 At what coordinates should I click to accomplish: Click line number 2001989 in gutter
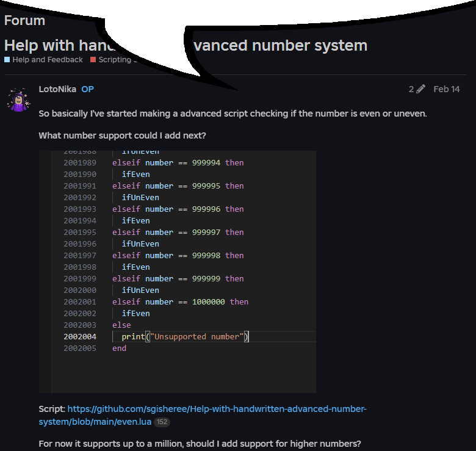(x=79, y=162)
